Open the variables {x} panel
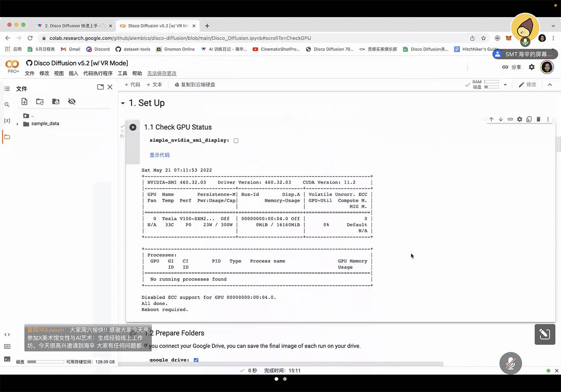This screenshot has height=392, width=561. tap(7, 120)
